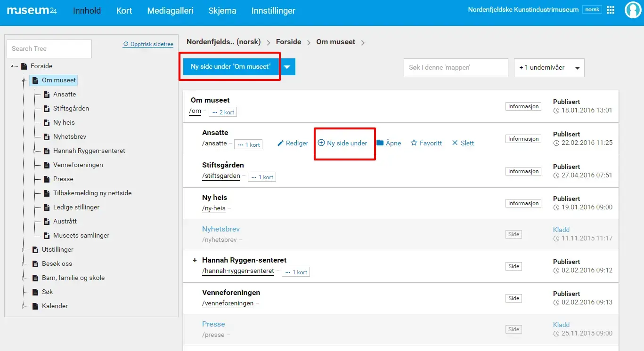Screen dimensions: 644x351
Task: Open the Skjema menu
Action: tap(222, 10)
